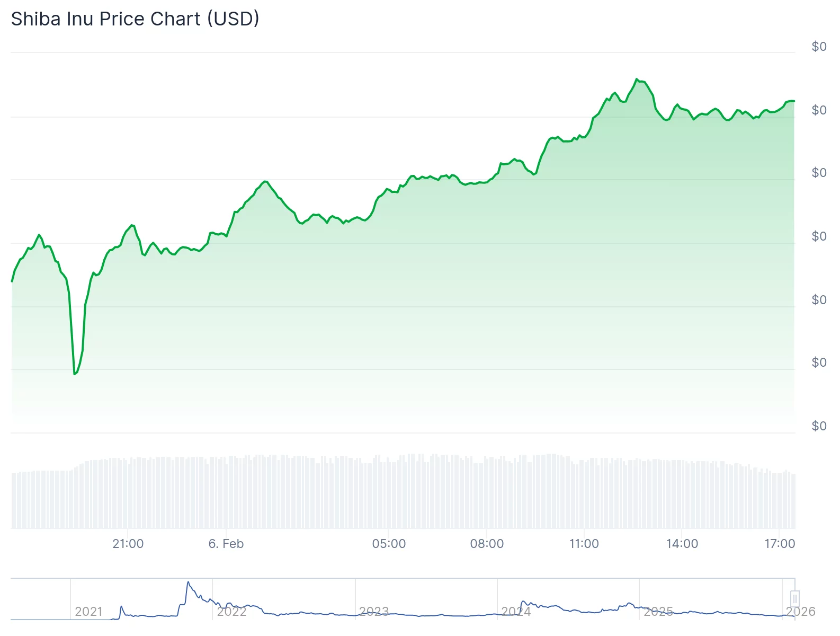Click the 08:00 x-axis label
The width and height of the screenshot is (840, 636).
click(x=487, y=544)
